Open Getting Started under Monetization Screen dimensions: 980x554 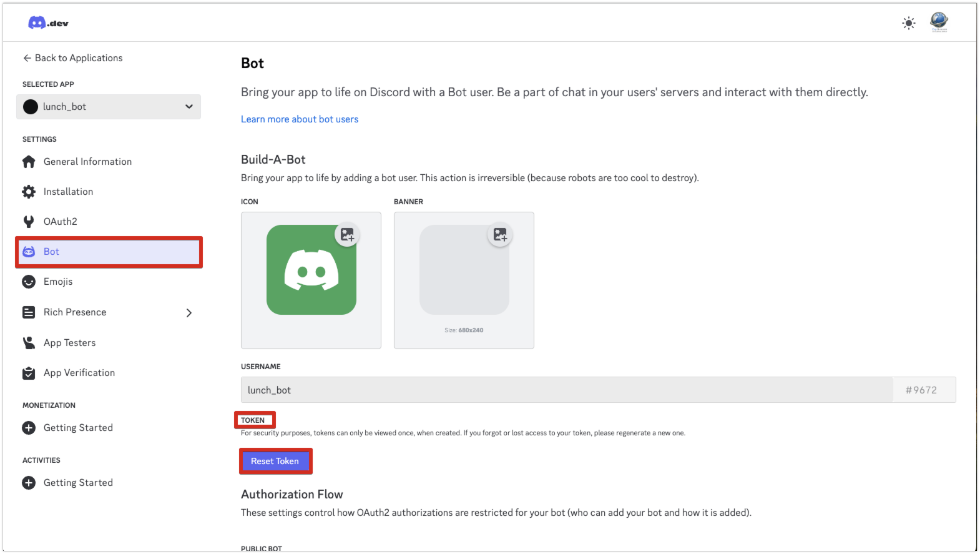(x=78, y=428)
